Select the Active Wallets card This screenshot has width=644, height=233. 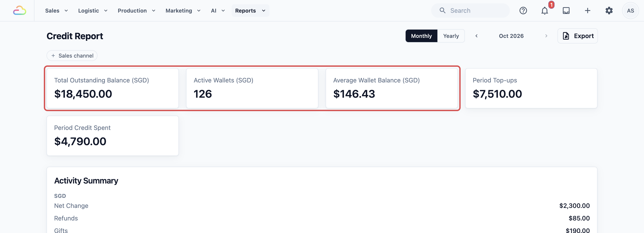252,88
